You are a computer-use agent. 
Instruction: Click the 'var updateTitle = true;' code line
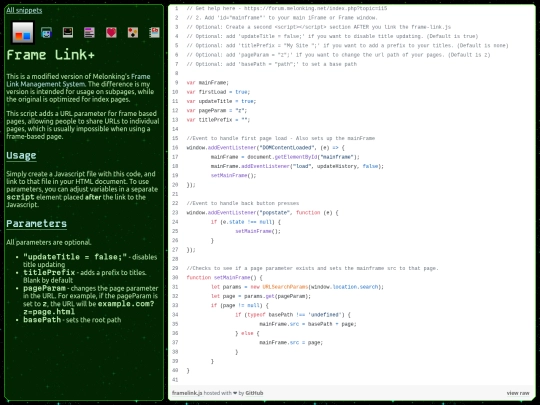coord(221,101)
